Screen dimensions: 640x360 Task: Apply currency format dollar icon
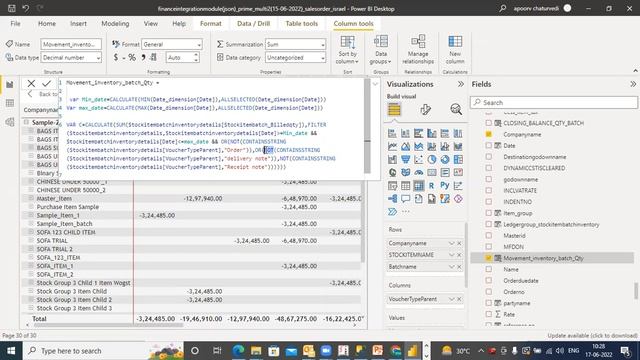[x=116, y=58]
